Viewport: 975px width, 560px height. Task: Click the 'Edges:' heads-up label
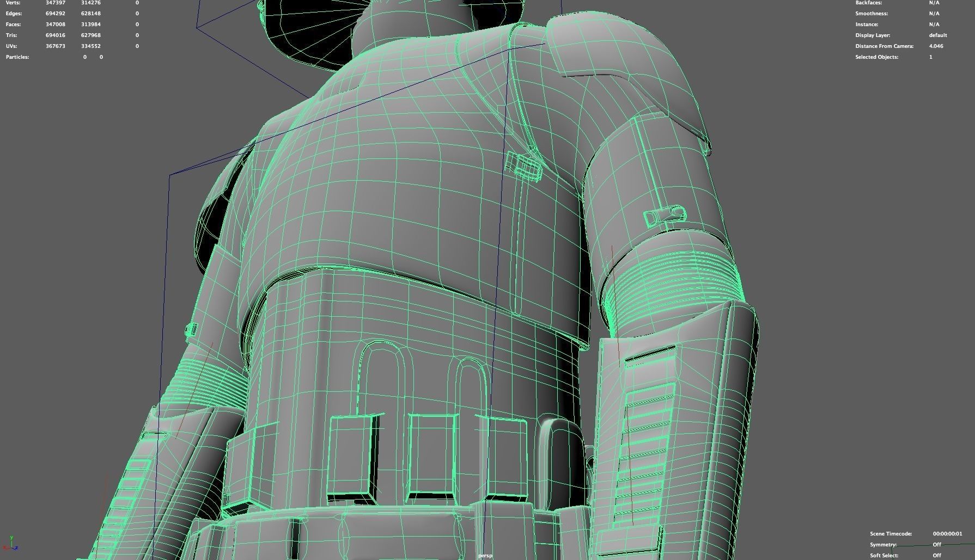[x=14, y=14]
